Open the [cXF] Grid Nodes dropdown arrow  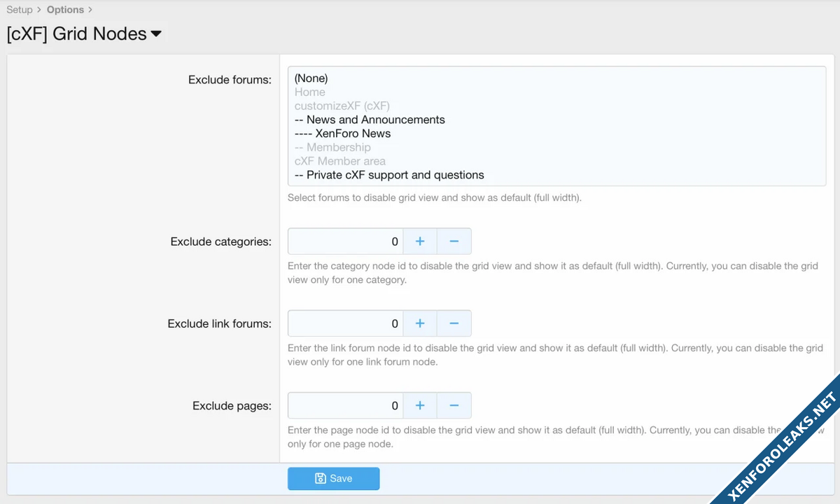point(156,34)
